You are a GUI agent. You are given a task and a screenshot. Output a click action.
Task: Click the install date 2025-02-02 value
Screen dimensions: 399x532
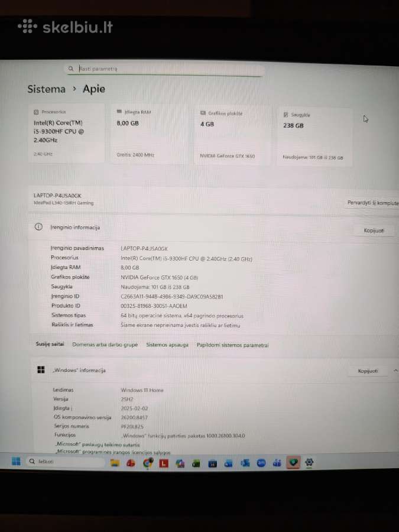coord(134,408)
